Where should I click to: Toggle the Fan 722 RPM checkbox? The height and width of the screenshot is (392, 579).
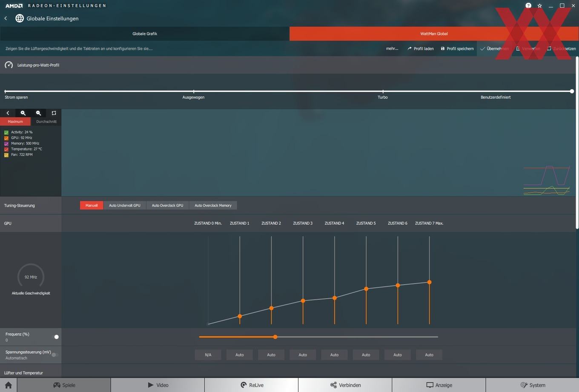coord(6,155)
